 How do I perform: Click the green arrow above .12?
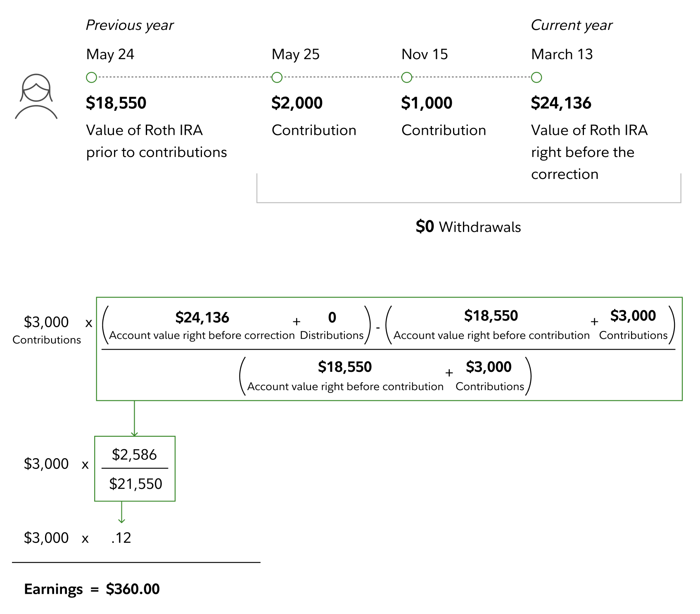pos(121,512)
